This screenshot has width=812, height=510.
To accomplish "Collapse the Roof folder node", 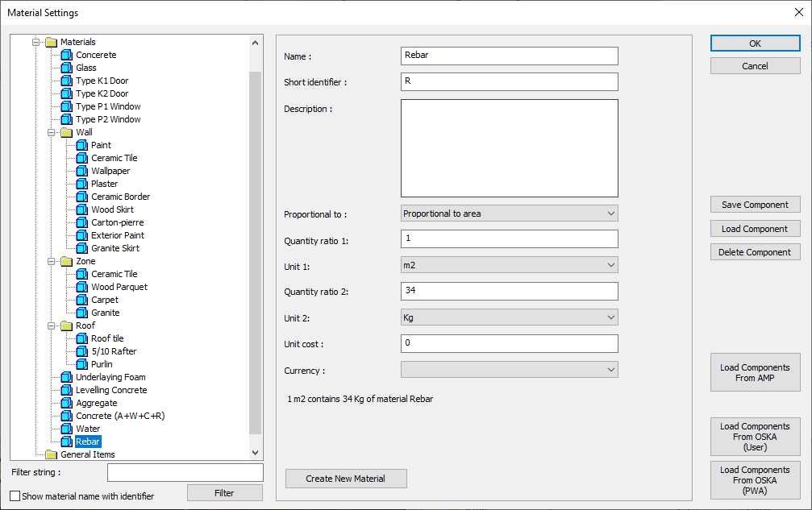I will pos(52,326).
